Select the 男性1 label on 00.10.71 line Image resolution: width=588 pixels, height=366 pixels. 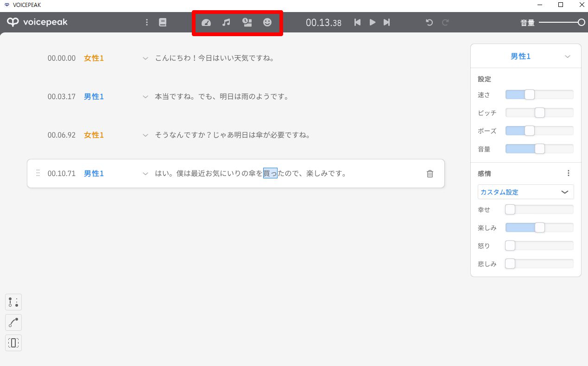(94, 174)
